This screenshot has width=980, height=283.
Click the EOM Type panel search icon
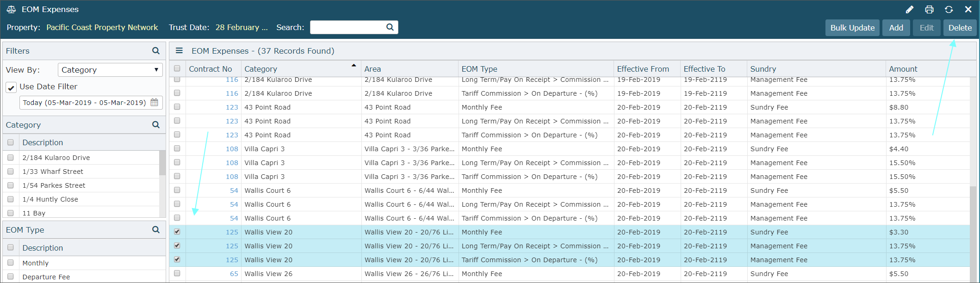156,230
